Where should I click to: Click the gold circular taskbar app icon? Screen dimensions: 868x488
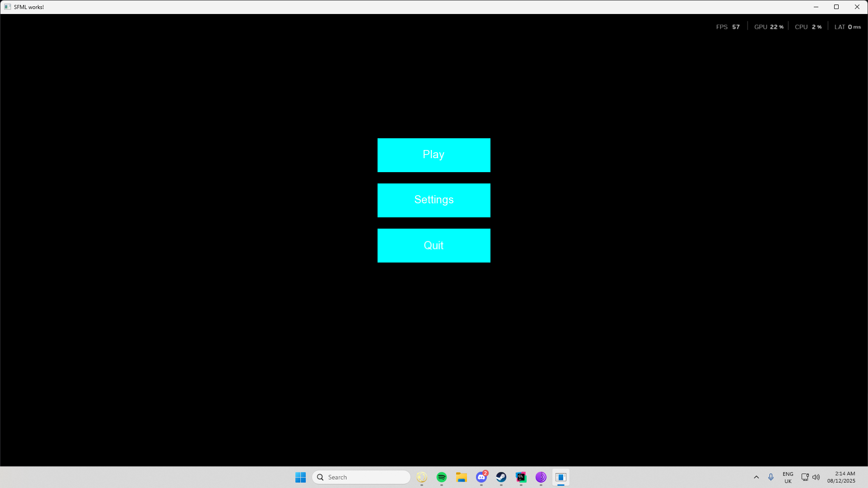pyautogui.click(x=422, y=477)
